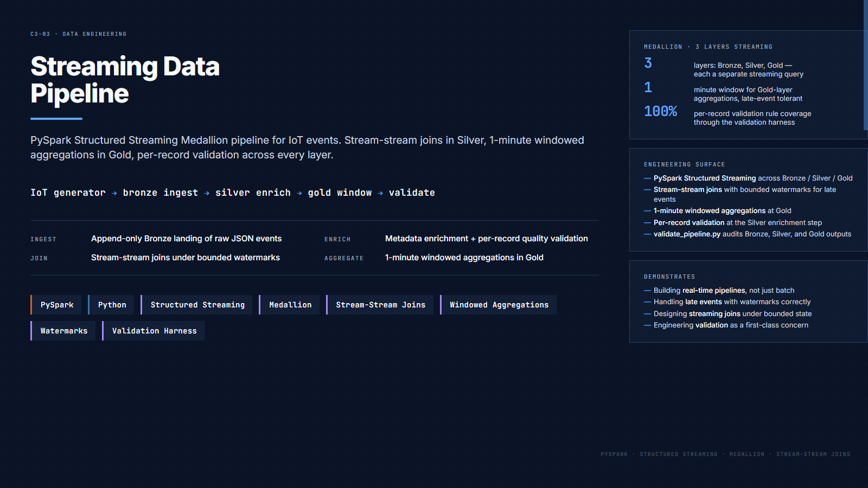Select the Validation Harness tag
868x488 pixels.
pos(154,331)
